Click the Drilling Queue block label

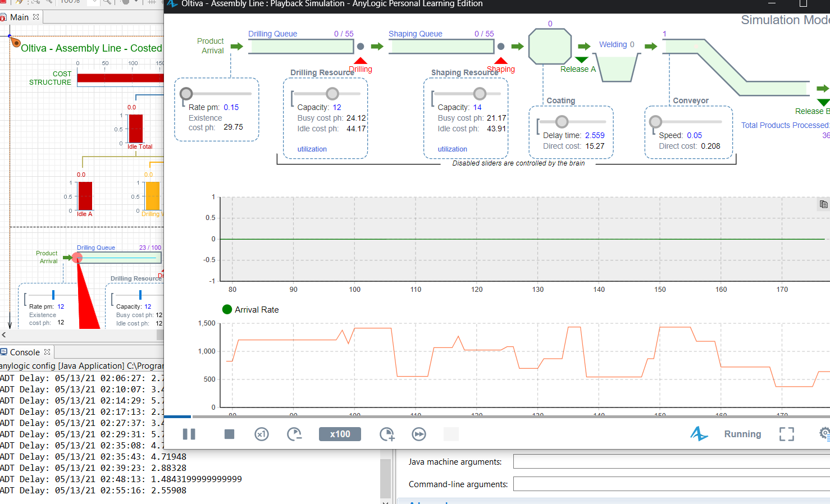(272, 34)
